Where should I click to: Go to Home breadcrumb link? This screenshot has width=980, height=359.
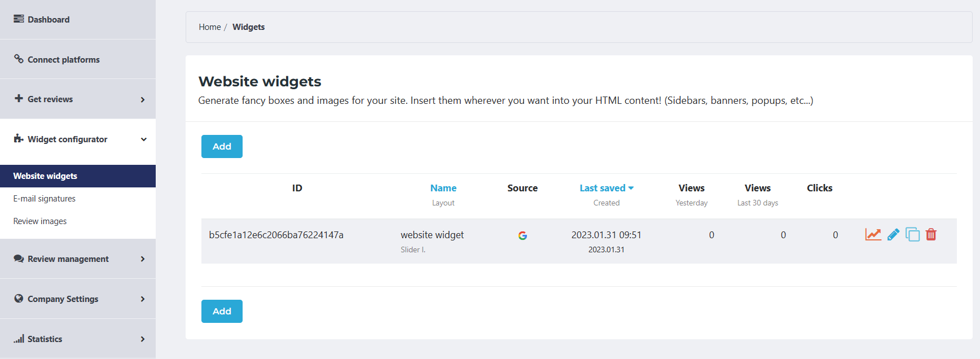(209, 27)
